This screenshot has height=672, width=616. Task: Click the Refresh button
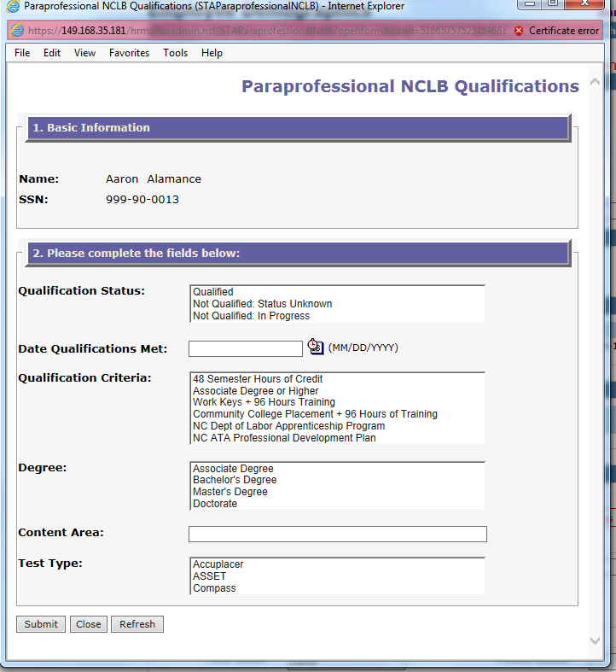coord(137,624)
